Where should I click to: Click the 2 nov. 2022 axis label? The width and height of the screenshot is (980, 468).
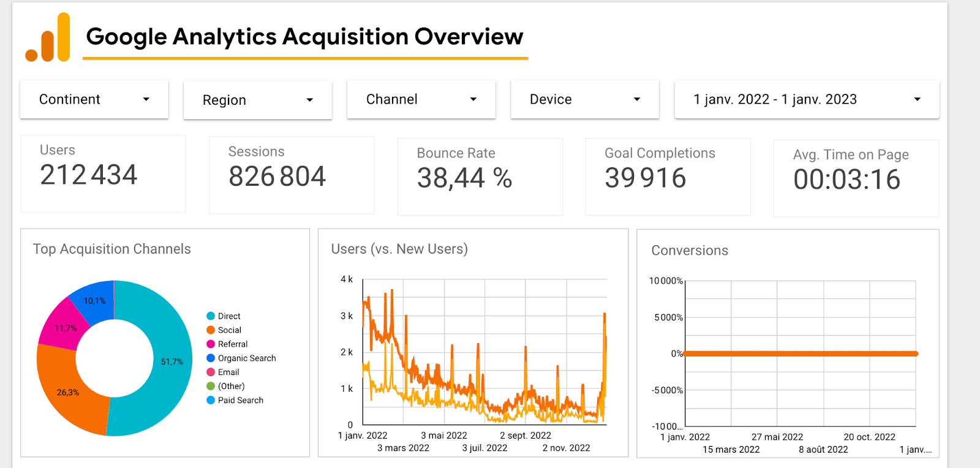(x=567, y=448)
